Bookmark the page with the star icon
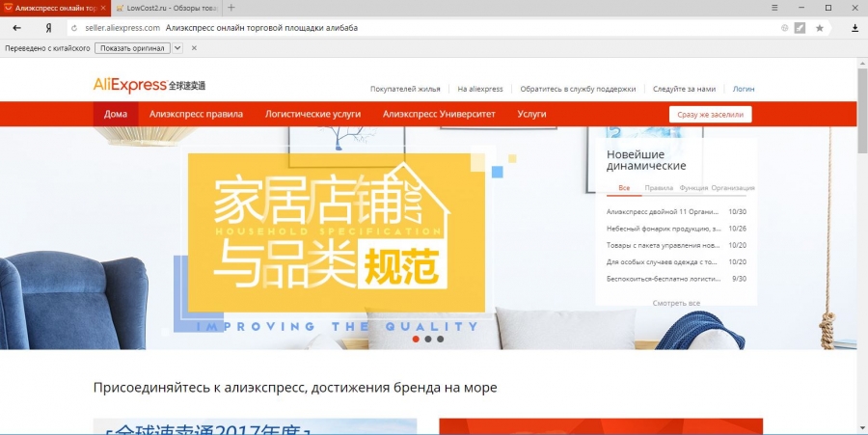The width and height of the screenshot is (868, 435). 819,28
